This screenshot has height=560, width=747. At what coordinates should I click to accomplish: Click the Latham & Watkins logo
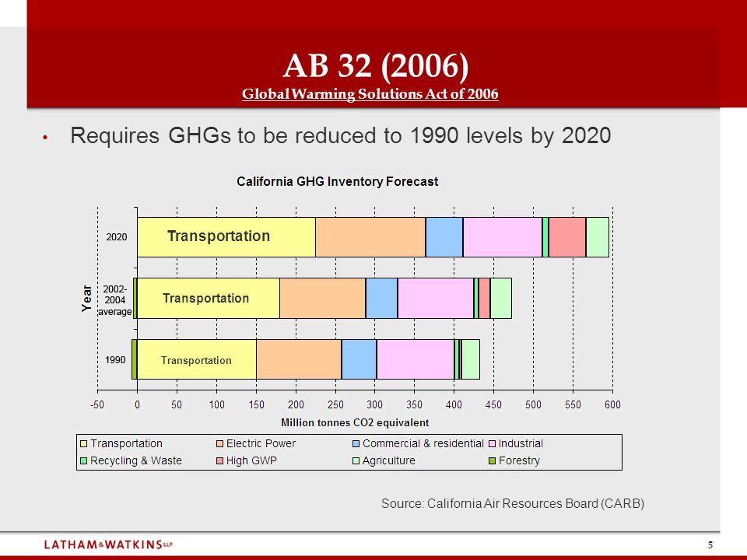108,544
